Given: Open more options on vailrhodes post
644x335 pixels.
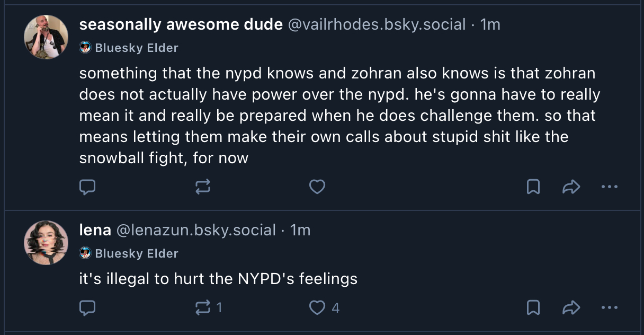Looking at the screenshot, I should [610, 187].
